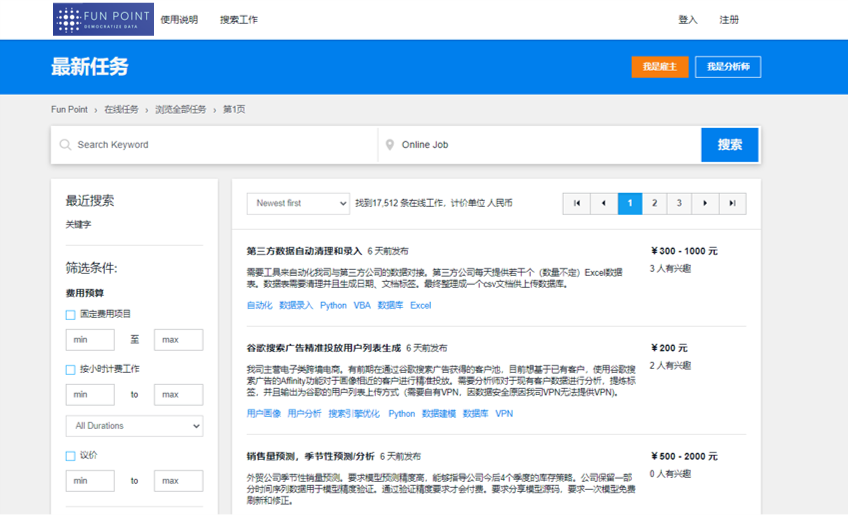Image resolution: width=848 pixels, height=515 pixels.
Task: Click Fun Point breadcrumb link
Action: (69, 109)
